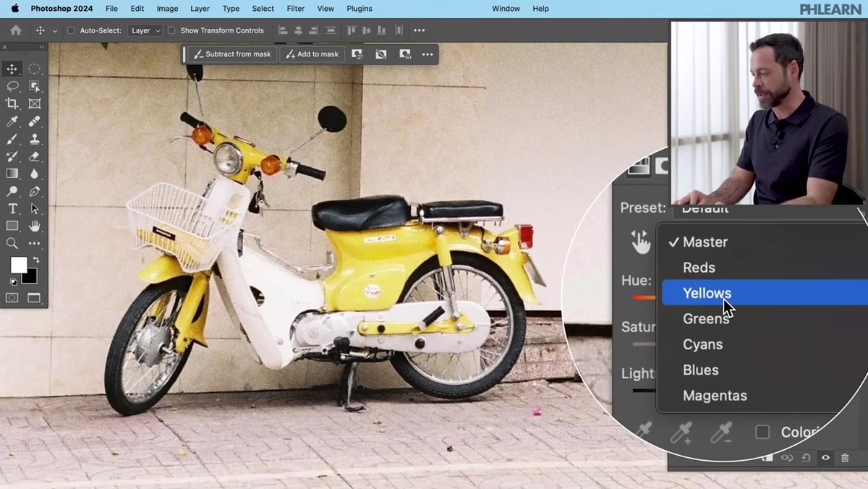868x489 pixels.
Task: Click mask density and feather sliders icon
Action: click(x=357, y=54)
